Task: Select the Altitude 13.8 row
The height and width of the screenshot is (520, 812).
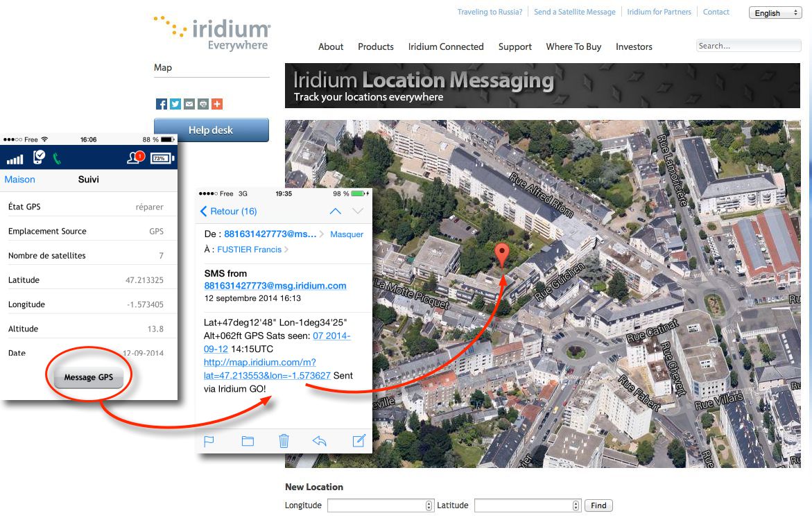Action: coord(89,329)
